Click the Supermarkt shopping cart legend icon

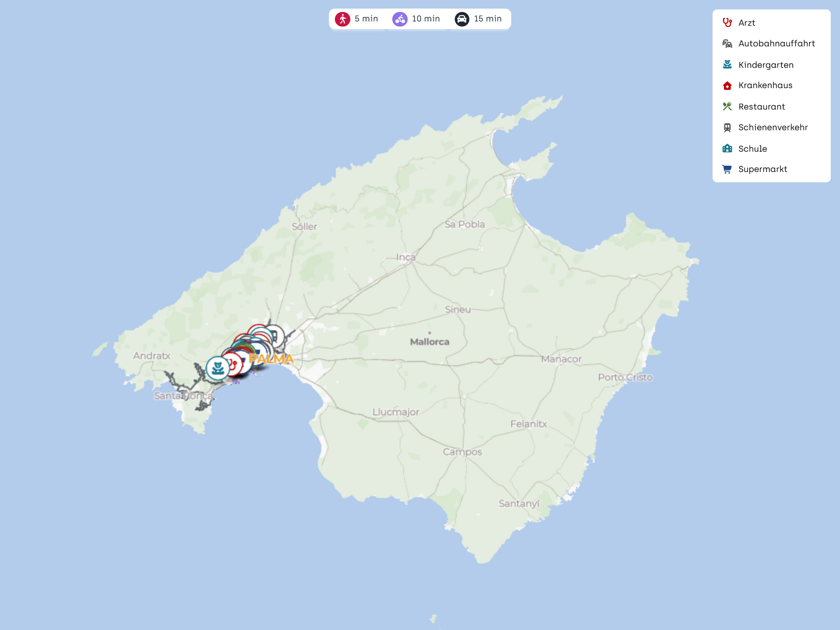(727, 169)
